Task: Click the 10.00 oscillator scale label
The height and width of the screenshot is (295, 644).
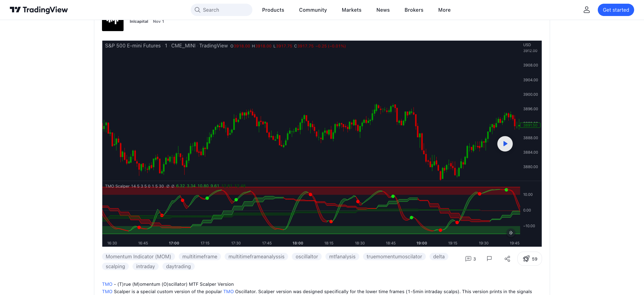Action: (x=528, y=195)
